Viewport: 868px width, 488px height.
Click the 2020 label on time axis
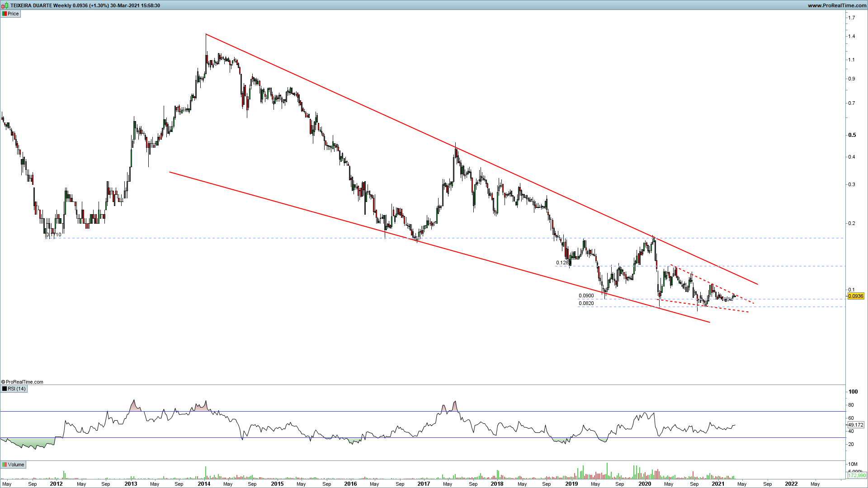click(x=645, y=483)
